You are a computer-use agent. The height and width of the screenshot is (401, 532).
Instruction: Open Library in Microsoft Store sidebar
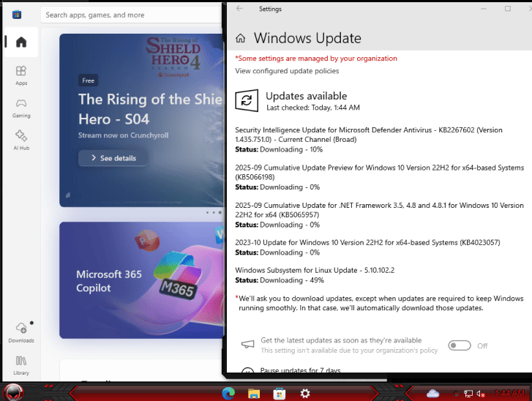coord(21,365)
